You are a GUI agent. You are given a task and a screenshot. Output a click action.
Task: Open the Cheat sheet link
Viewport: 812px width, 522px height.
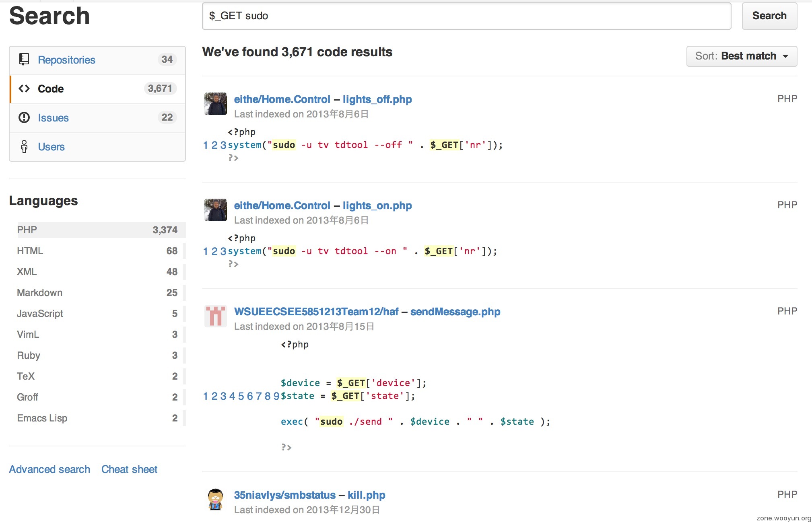(x=129, y=469)
